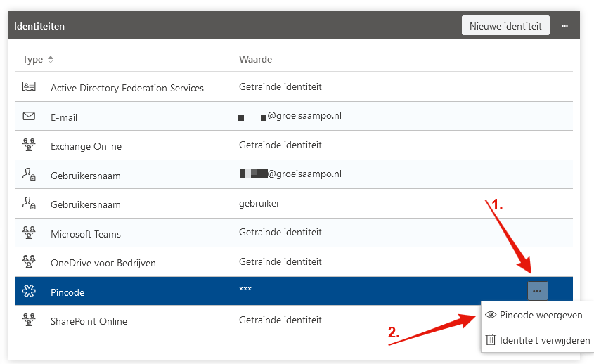This screenshot has width=594, height=364.
Task: Click the Nieuwe identiteit button
Action: [505, 26]
